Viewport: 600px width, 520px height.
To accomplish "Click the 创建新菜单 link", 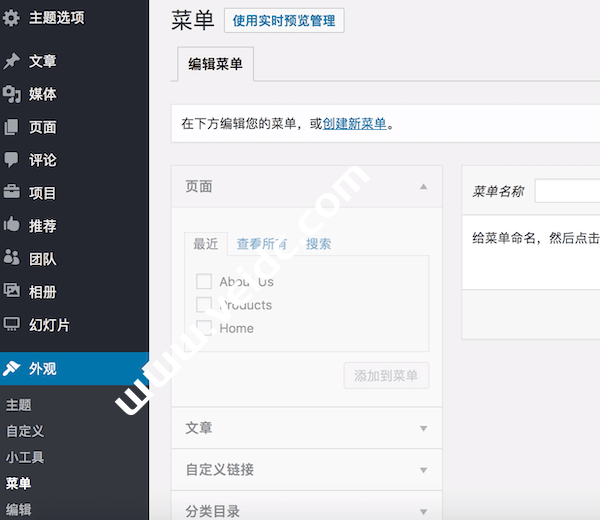I will (354, 124).
